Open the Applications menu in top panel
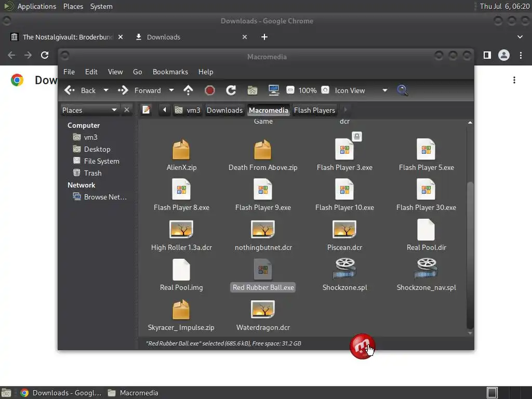Image resolution: width=532 pixels, height=399 pixels. pos(37,6)
